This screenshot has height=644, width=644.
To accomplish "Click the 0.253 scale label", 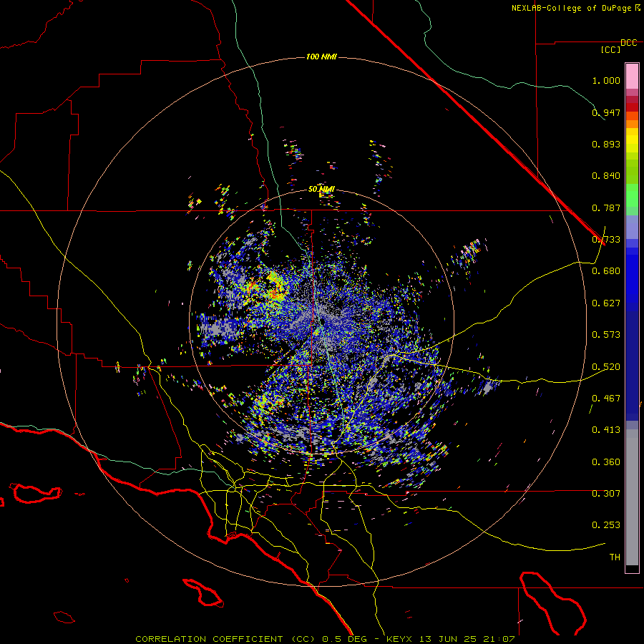I will point(606,525).
